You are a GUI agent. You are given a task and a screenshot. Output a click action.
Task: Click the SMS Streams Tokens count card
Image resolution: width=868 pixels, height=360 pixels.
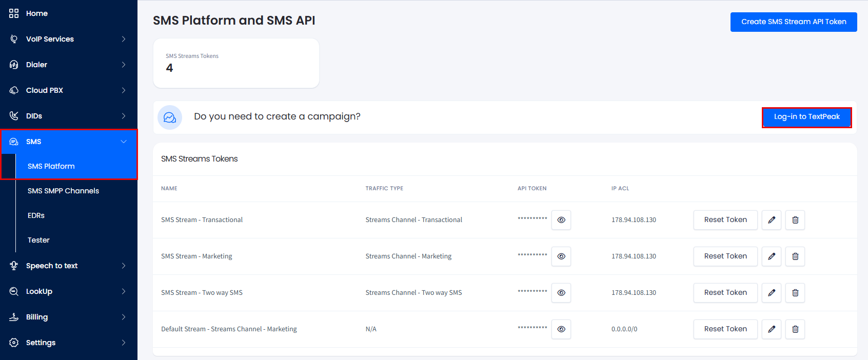click(x=236, y=63)
